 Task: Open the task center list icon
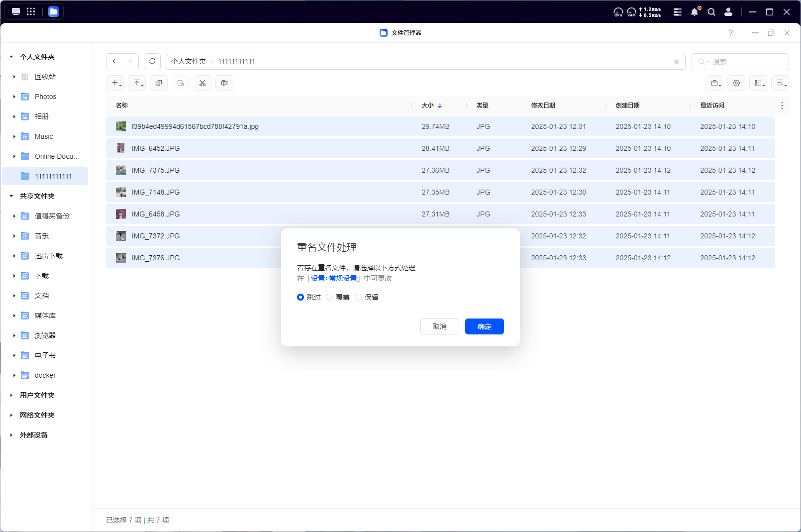678,12
